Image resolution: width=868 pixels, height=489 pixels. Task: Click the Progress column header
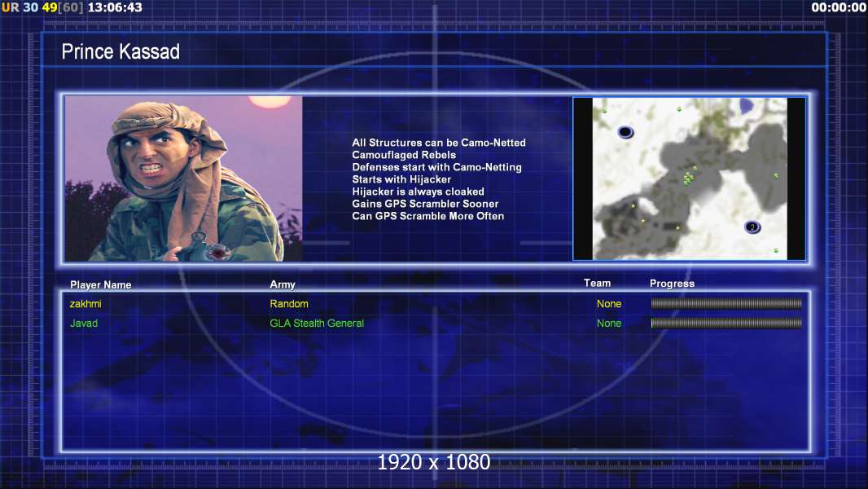672,284
